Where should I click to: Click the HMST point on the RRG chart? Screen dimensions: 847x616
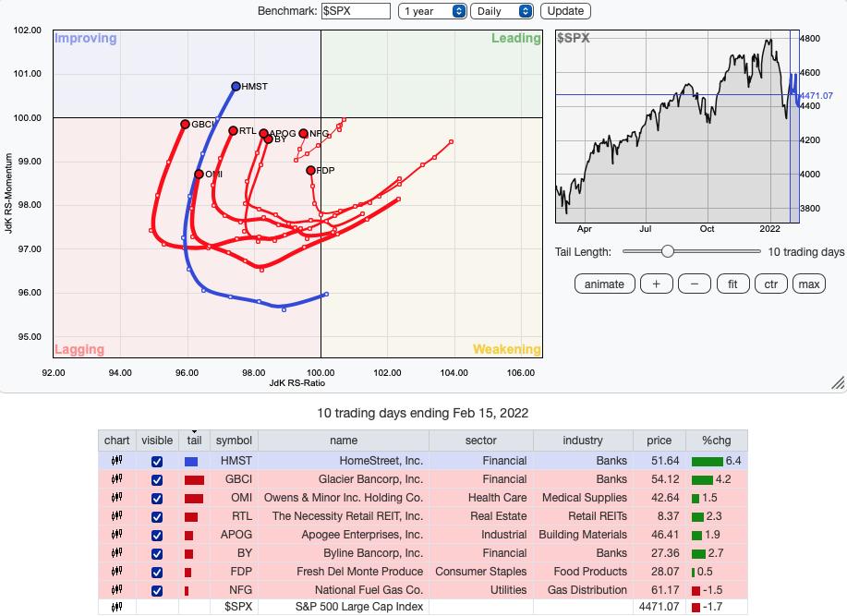click(x=236, y=87)
